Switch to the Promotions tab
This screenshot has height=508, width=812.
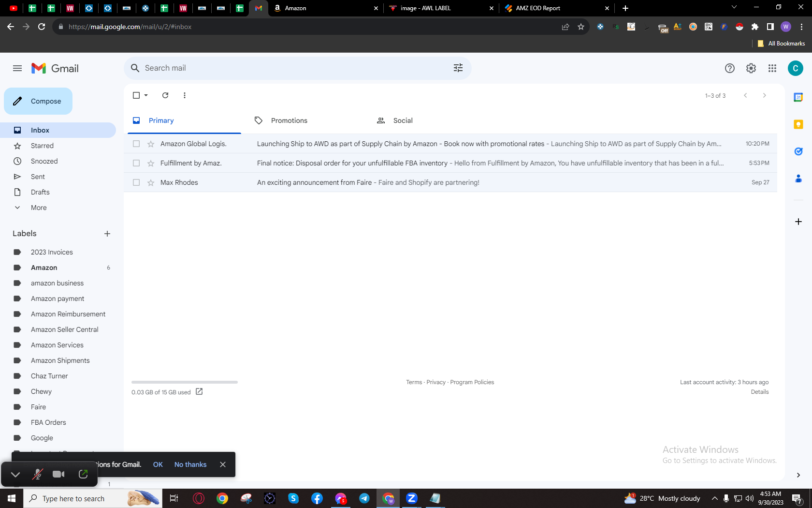click(306, 120)
